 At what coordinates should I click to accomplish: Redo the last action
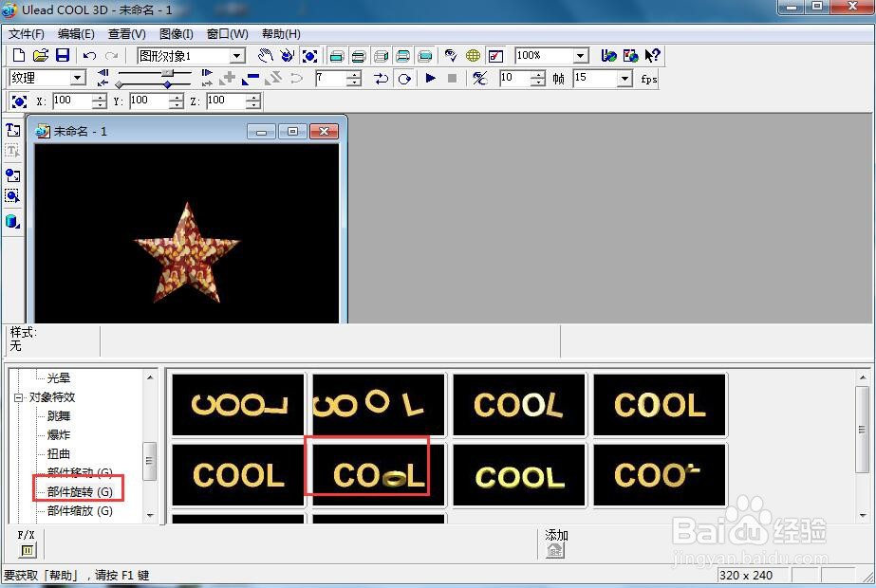(111, 55)
